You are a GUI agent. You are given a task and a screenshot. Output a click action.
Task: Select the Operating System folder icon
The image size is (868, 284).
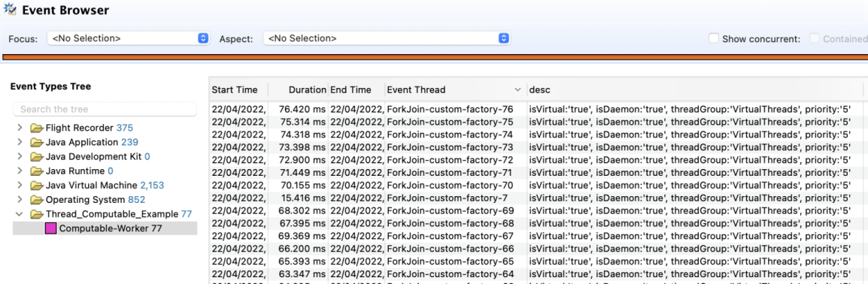37,200
